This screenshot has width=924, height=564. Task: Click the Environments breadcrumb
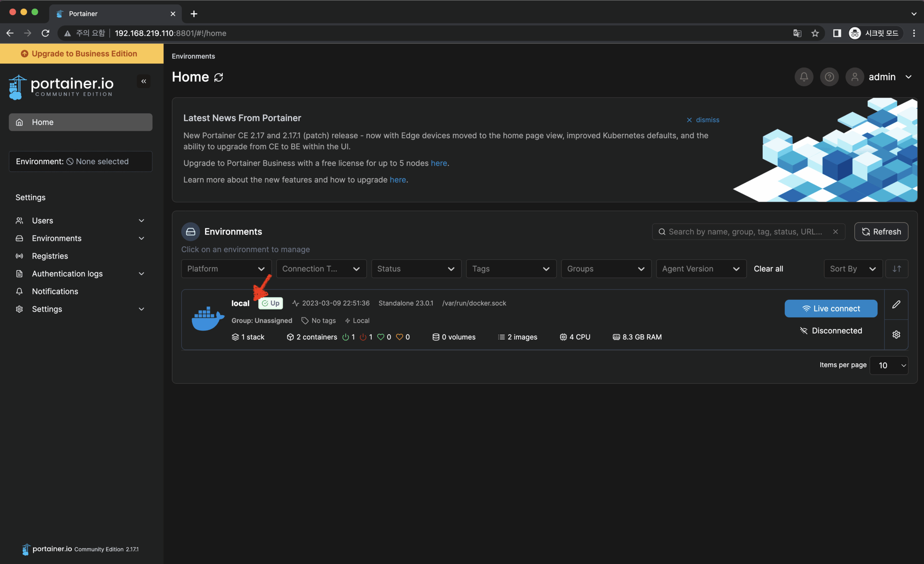click(193, 56)
